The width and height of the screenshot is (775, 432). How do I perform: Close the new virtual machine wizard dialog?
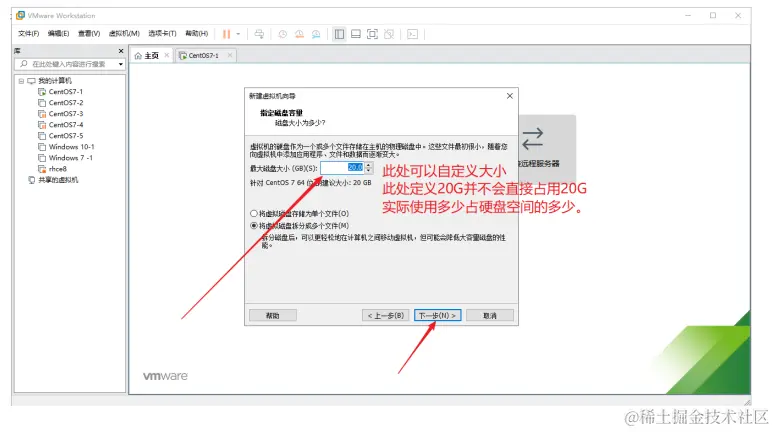510,96
